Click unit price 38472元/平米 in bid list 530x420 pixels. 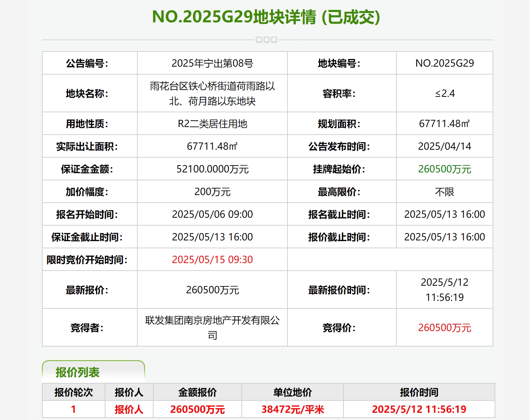click(x=293, y=409)
